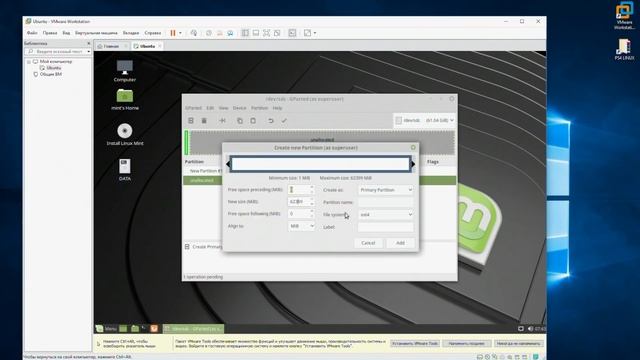Click the GParted Resize/Move toolbar icon

222,120
